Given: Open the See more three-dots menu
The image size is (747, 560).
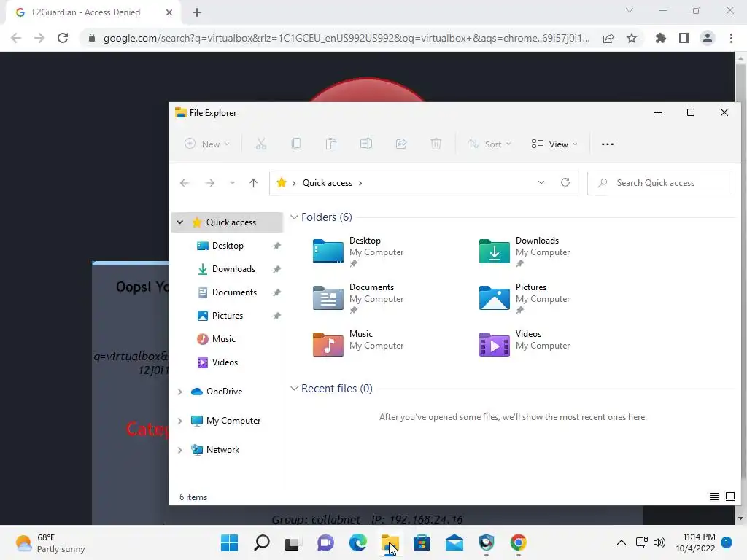Looking at the screenshot, I should click(x=608, y=144).
